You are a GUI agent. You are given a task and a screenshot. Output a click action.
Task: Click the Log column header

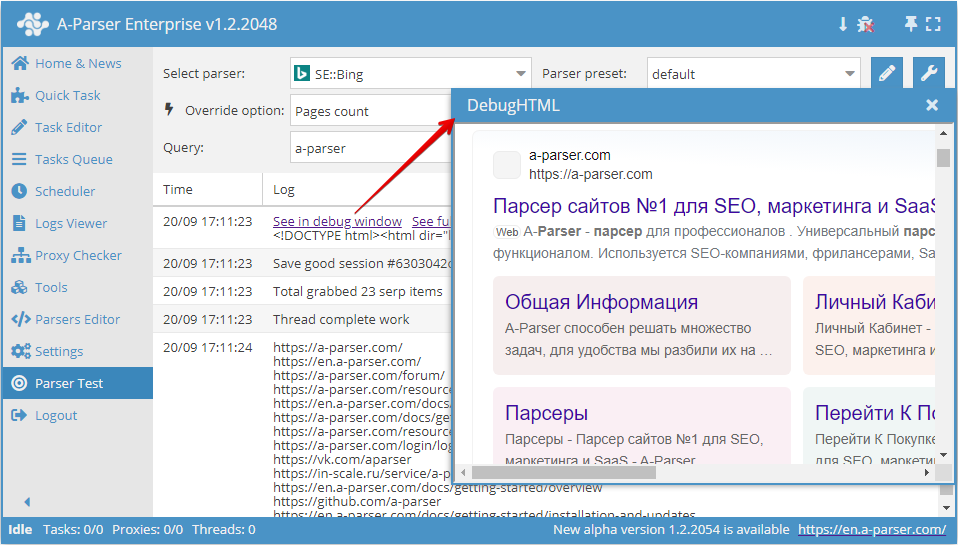[358, 189]
